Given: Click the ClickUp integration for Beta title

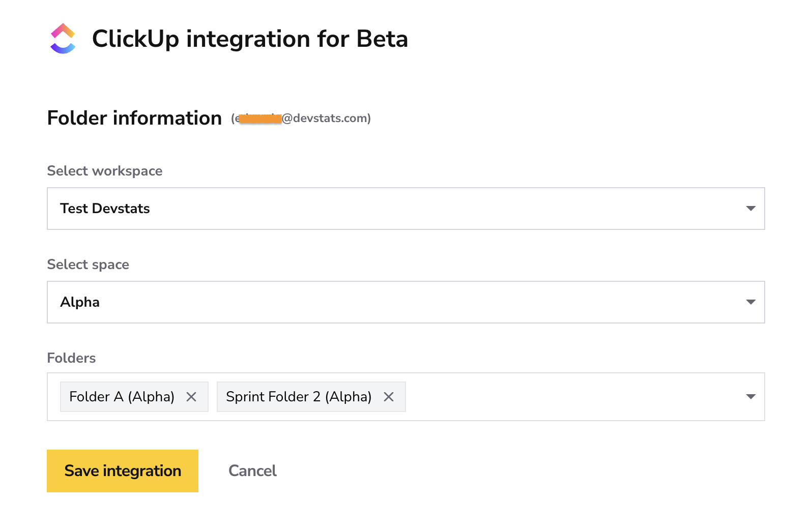Looking at the screenshot, I should [250, 39].
